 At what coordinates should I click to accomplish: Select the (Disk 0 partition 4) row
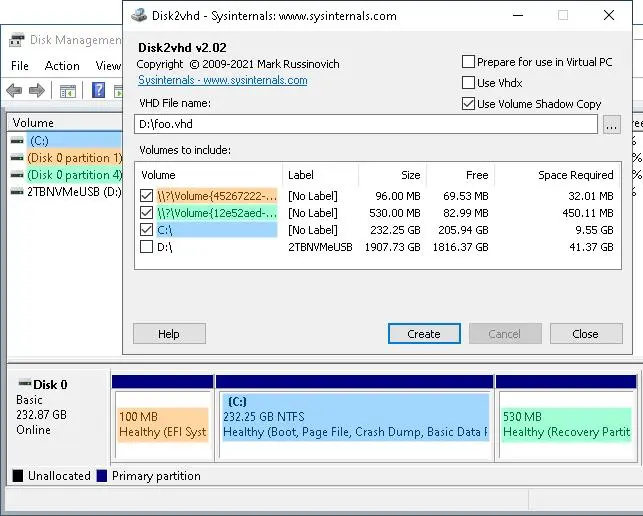coord(66,175)
